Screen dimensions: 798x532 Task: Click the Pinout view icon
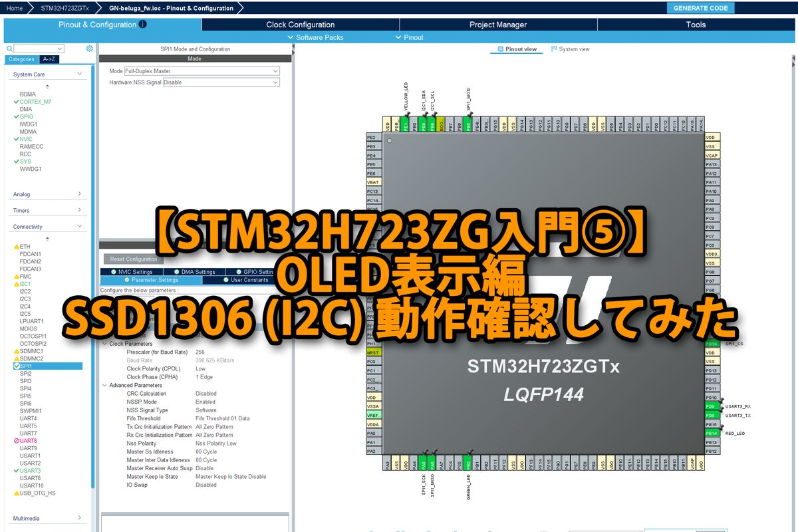tap(501, 49)
